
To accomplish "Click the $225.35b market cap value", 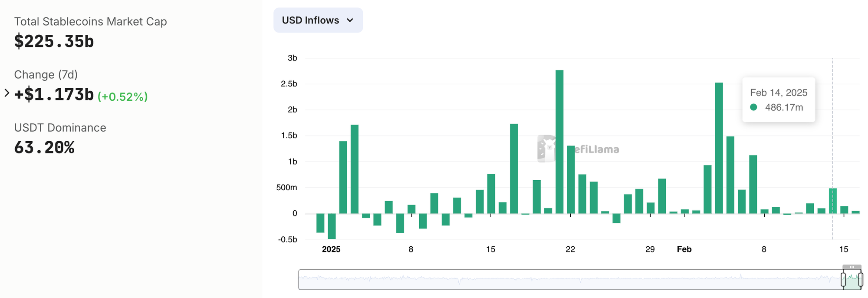I will click(x=54, y=41).
